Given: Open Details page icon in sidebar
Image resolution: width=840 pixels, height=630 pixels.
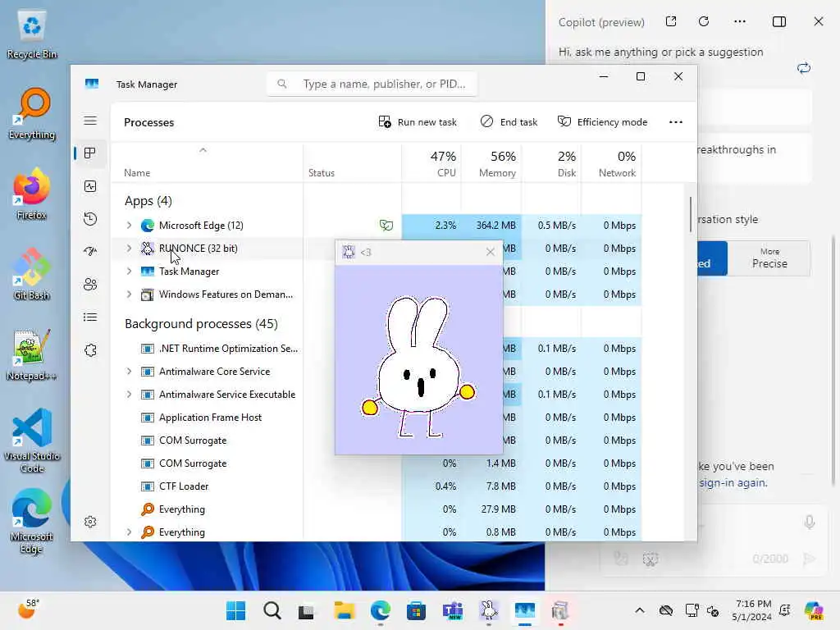Looking at the screenshot, I should point(90,317).
